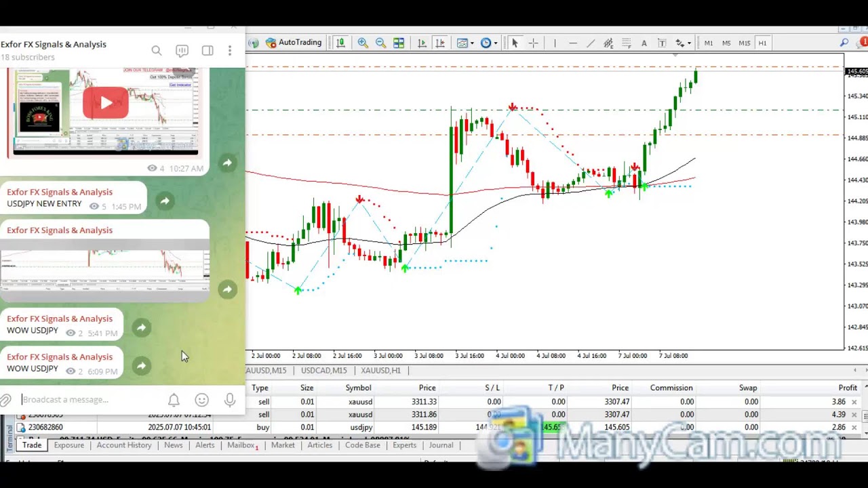Open the Journal tab
The width and height of the screenshot is (868, 488).
441,445
